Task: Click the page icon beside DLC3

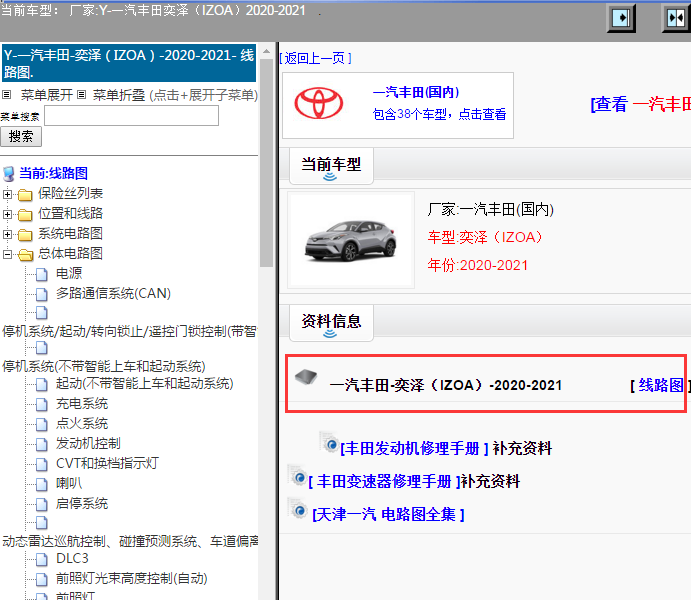Action: [41, 559]
